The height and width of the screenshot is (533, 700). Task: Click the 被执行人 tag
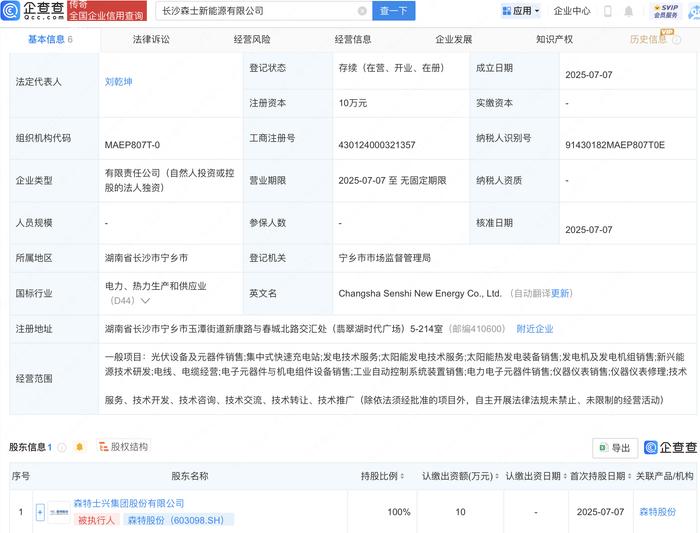[x=96, y=520]
